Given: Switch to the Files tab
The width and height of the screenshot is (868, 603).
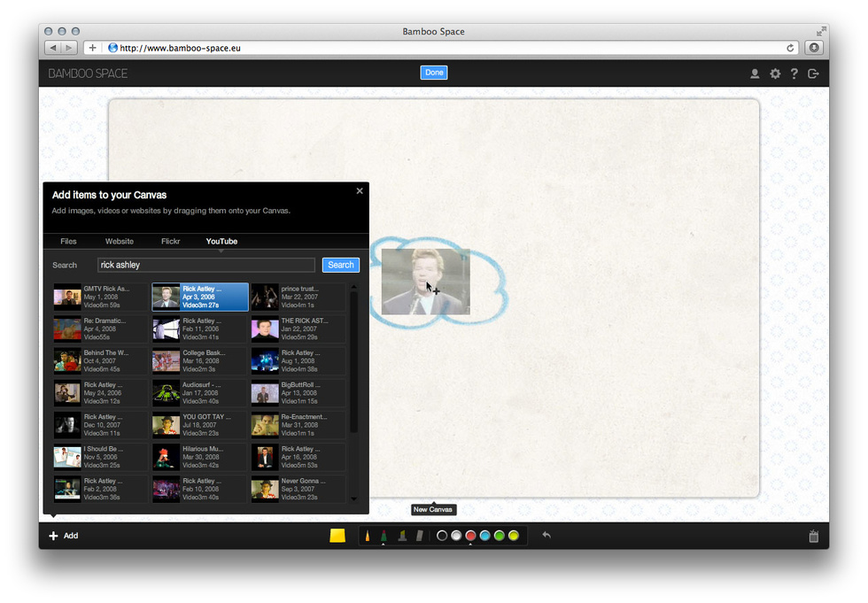Looking at the screenshot, I should (x=69, y=241).
